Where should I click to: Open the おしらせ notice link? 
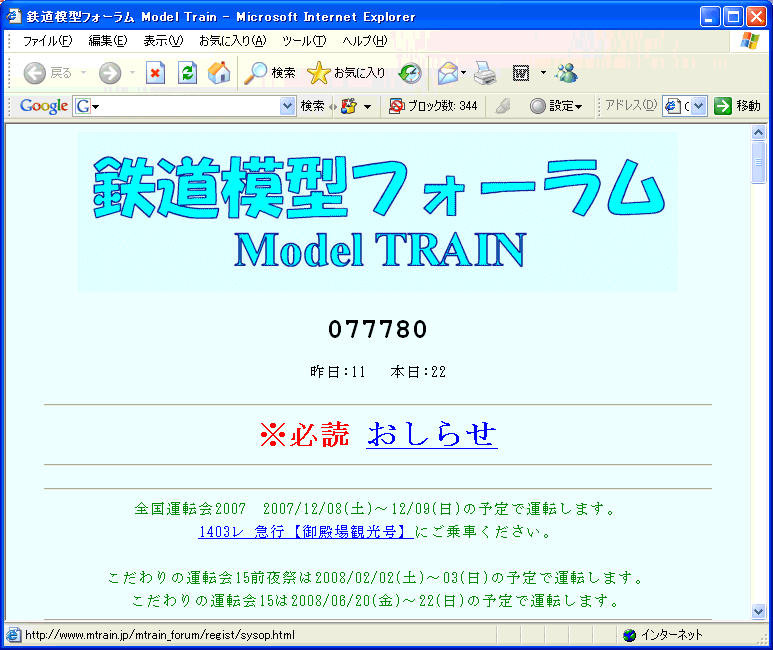432,434
